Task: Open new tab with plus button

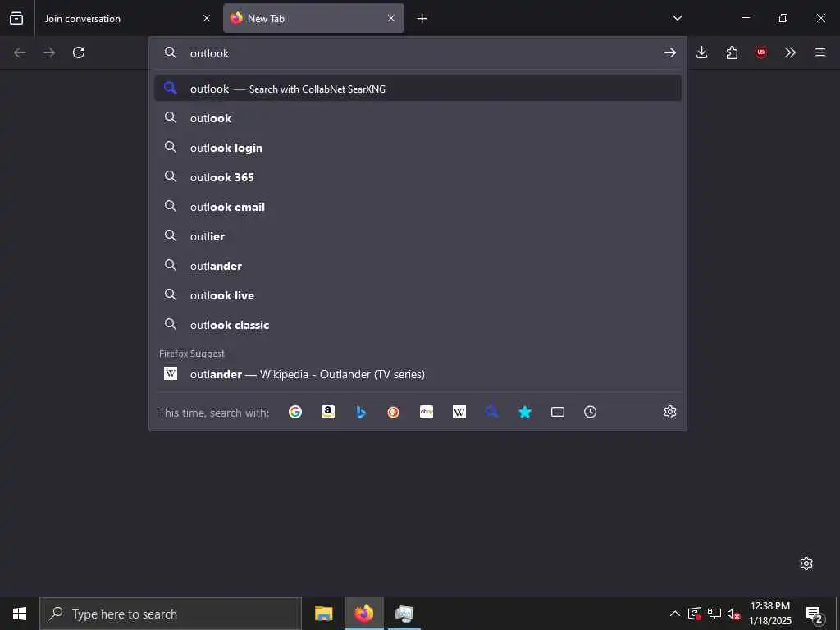Action: tap(422, 19)
